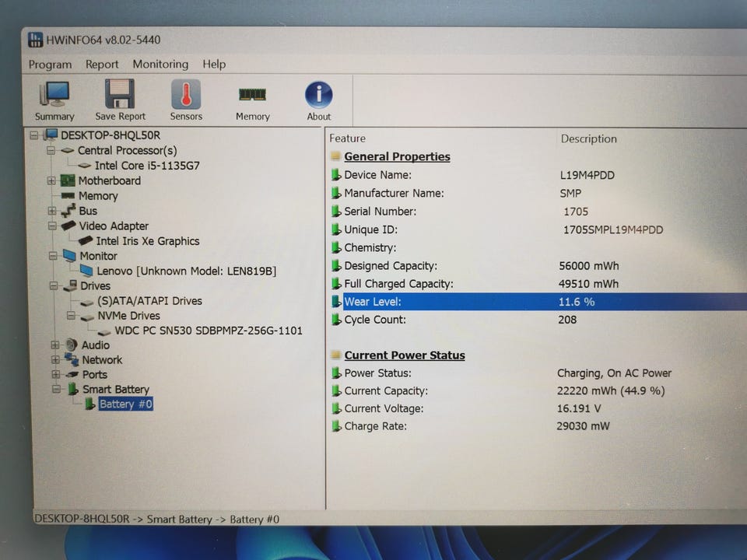This screenshot has height=560, width=747.
Task: Click Charging, On AC Power value
Action: click(614, 373)
